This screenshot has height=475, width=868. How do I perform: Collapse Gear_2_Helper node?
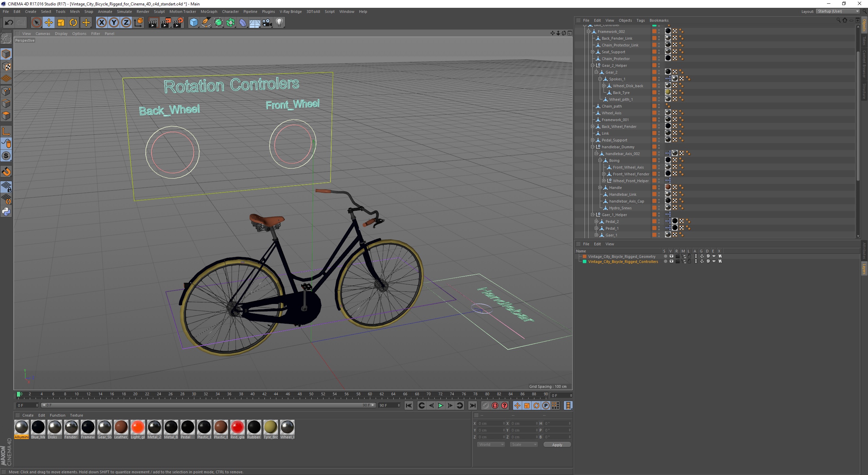[x=593, y=65]
